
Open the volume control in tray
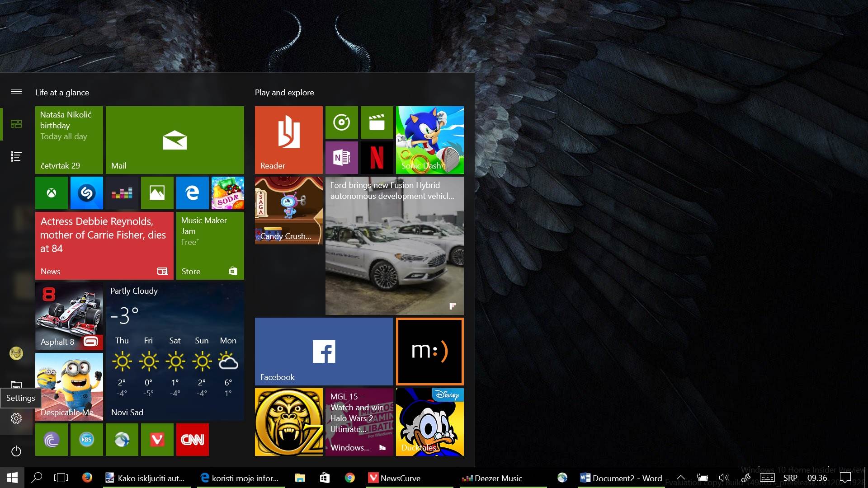click(723, 478)
